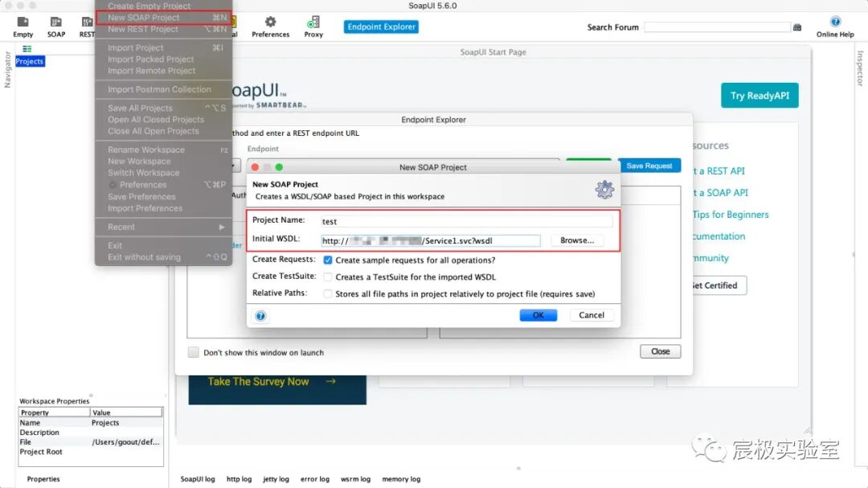868x488 pixels.
Task: Click the Name property value 'Projects'
Action: 105,423
